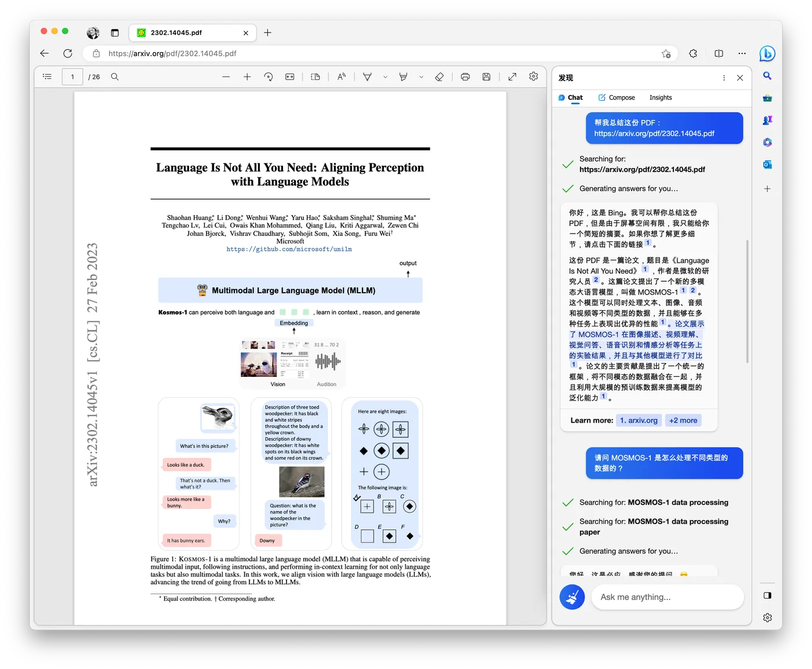Rotate the PDF page

269,77
